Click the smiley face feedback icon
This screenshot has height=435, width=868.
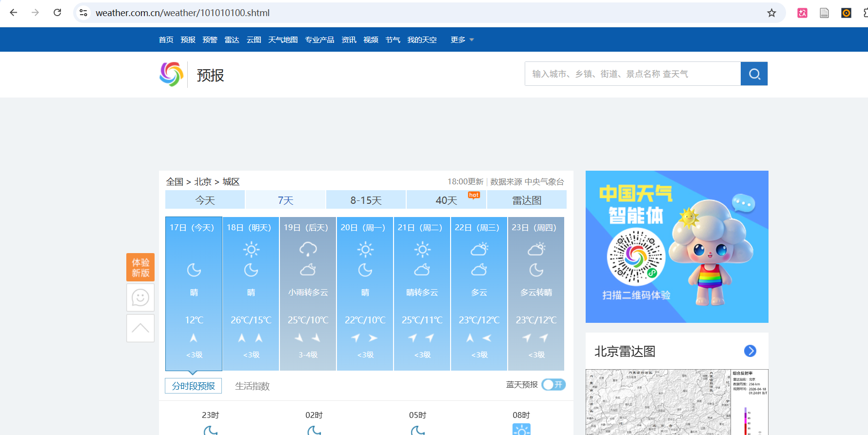pyautogui.click(x=140, y=297)
